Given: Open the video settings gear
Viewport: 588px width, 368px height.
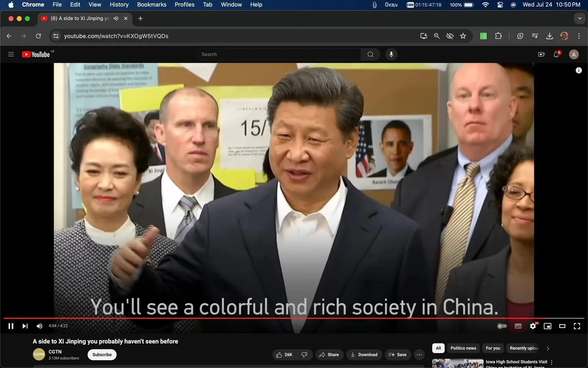Looking at the screenshot, I should pyautogui.click(x=532, y=326).
